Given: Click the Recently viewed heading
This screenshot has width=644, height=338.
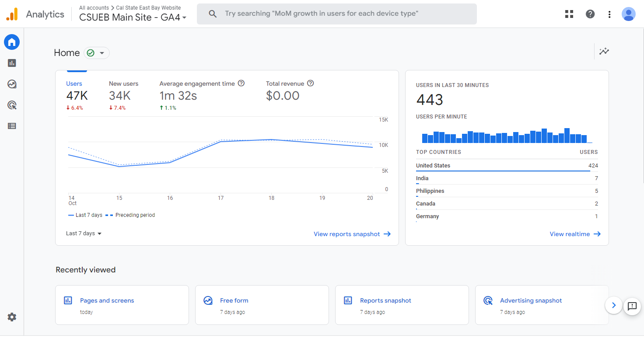Looking at the screenshot, I should pyautogui.click(x=86, y=270).
